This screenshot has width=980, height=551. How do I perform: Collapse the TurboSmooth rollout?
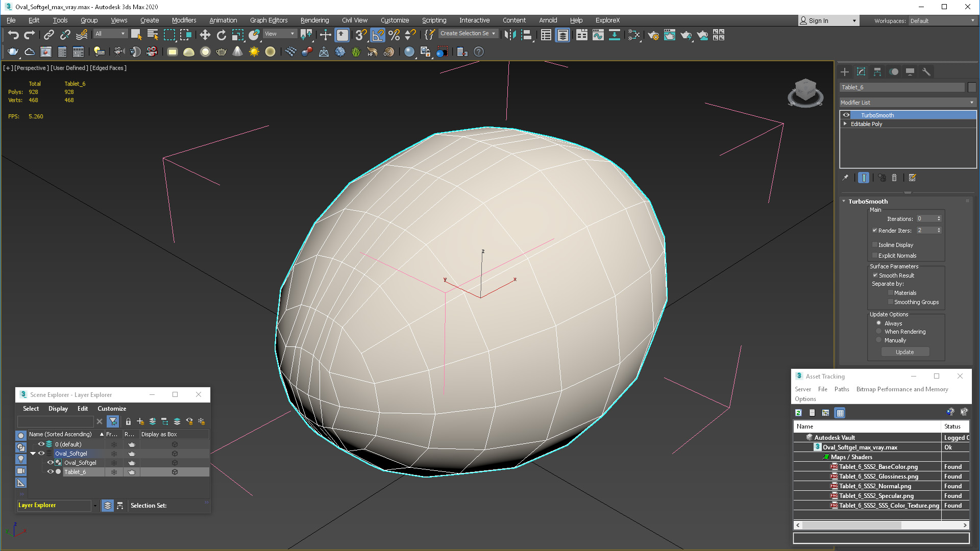[844, 202]
